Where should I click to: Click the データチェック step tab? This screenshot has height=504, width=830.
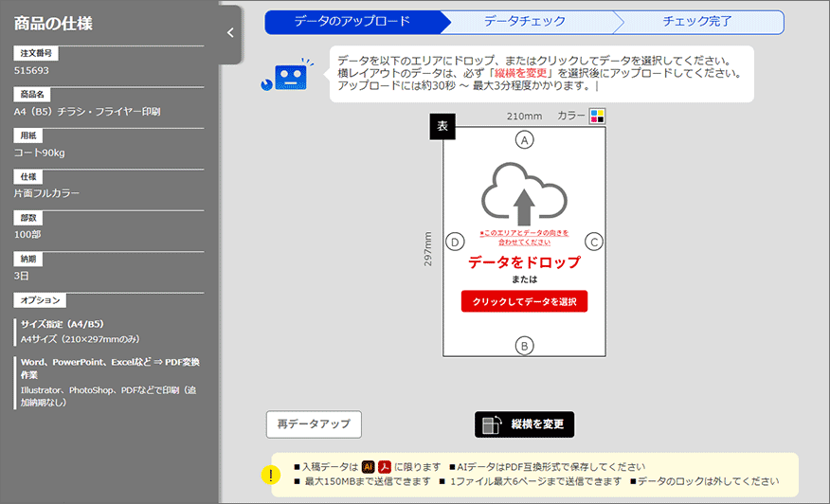(525, 22)
